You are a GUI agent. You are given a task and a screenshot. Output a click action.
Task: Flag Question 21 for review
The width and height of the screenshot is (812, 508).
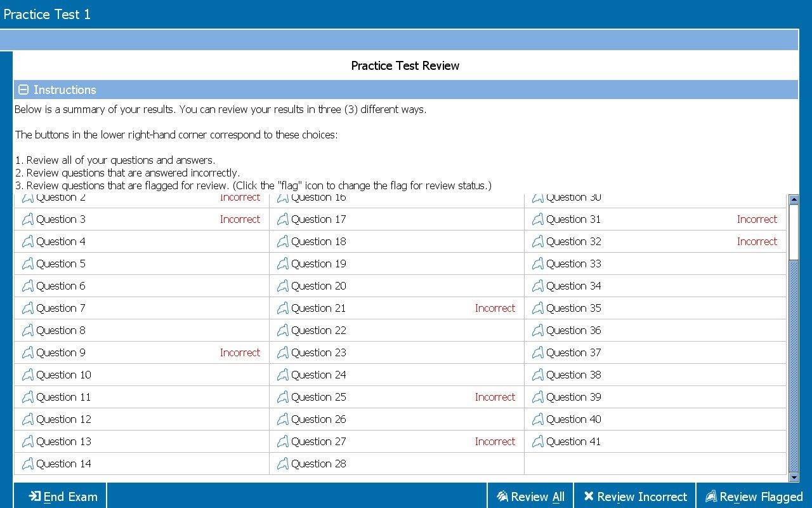pyautogui.click(x=282, y=308)
